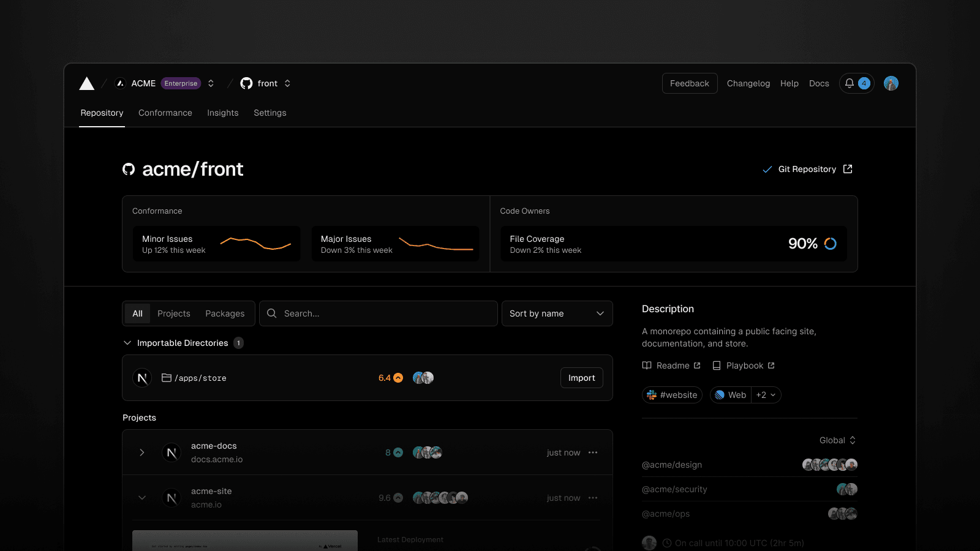This screenshot has height=551, width=980.
Task: Open the Feedback button
Action: [x=689, y=83]
